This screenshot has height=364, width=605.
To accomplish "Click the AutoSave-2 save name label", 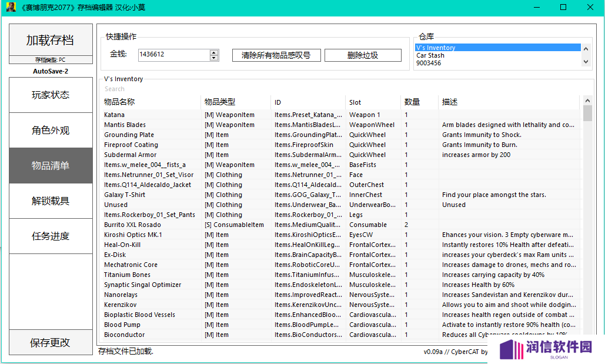I will click(x=51, y=71).
